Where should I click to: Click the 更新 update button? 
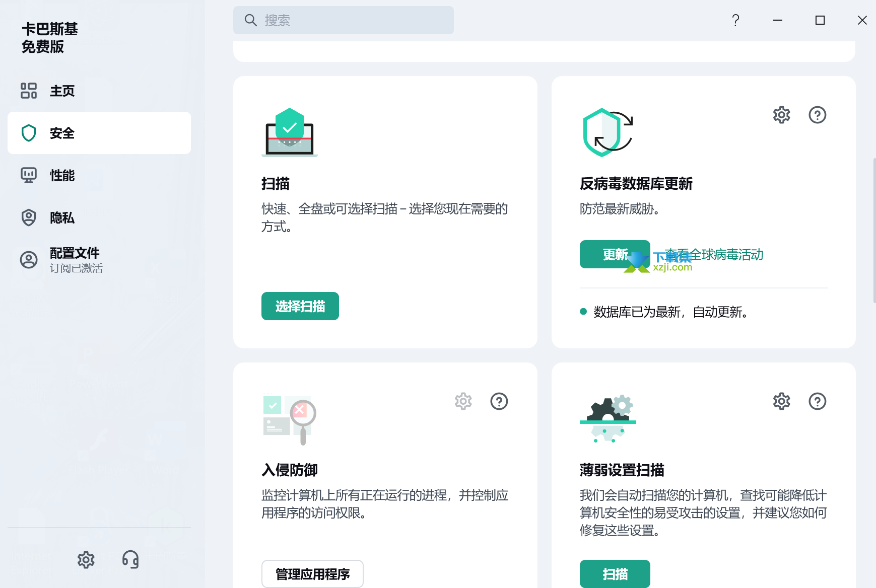pos(615,254)
